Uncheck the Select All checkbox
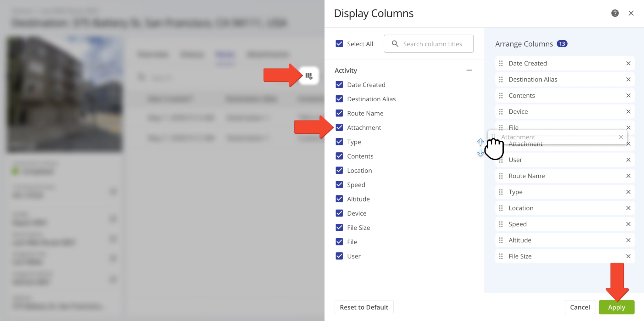The height and width of the screenshot is (321, 644). tap(339, 44)
